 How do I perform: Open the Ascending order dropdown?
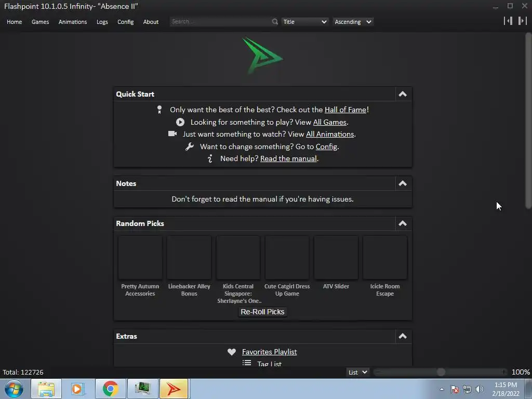point(353,22)
